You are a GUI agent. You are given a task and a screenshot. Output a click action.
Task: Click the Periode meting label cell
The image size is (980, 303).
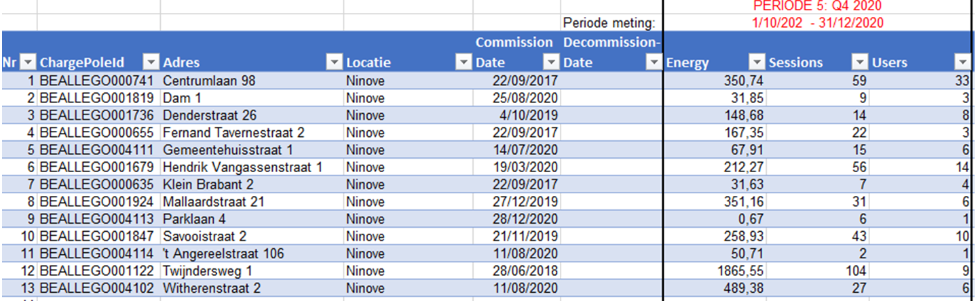(x=610, y=24)
